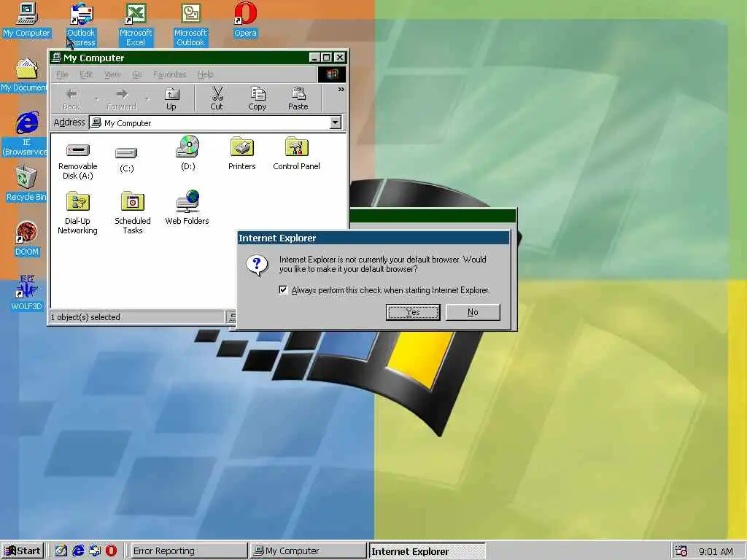Click the Internet Explorer dialog title bar
This screenshot has height=560, width=747.
373,238
